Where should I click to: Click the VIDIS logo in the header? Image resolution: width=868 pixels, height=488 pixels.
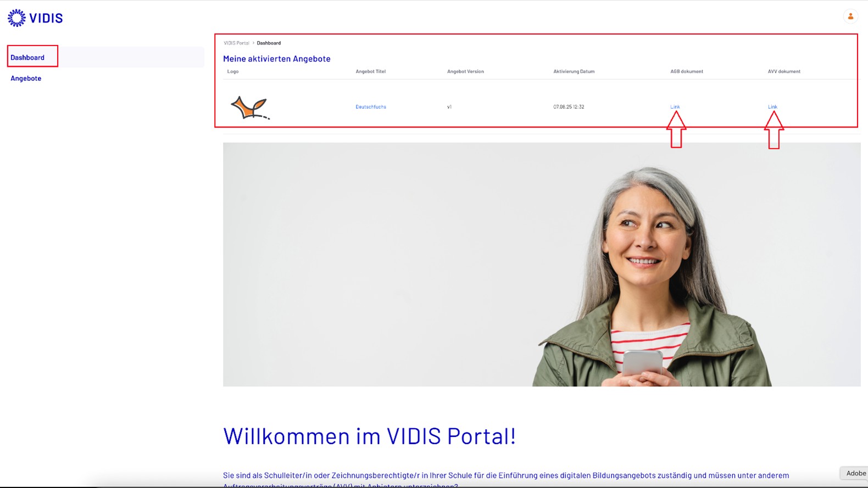tap(35, 18)
